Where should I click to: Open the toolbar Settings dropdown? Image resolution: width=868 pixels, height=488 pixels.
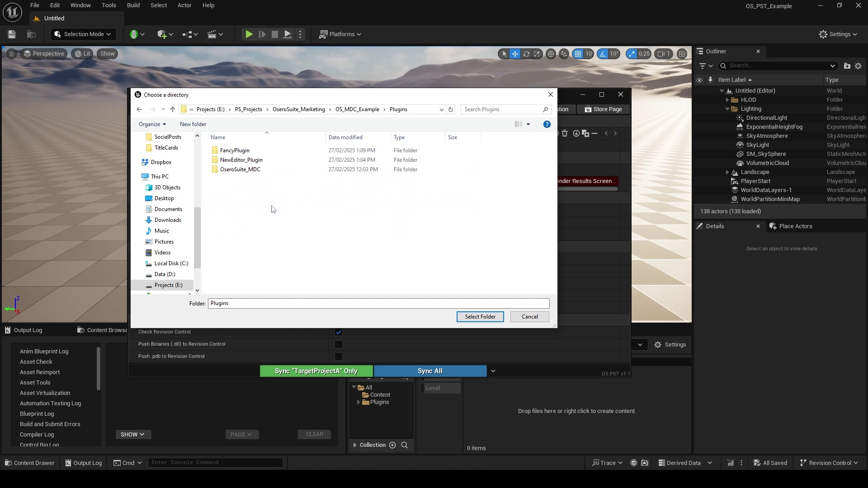coord(838,34)
